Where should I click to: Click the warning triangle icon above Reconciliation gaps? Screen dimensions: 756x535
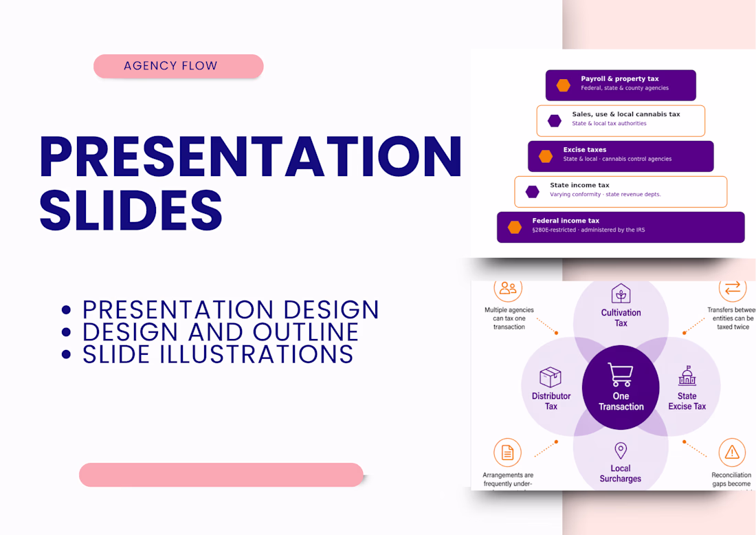pos(732,452)
